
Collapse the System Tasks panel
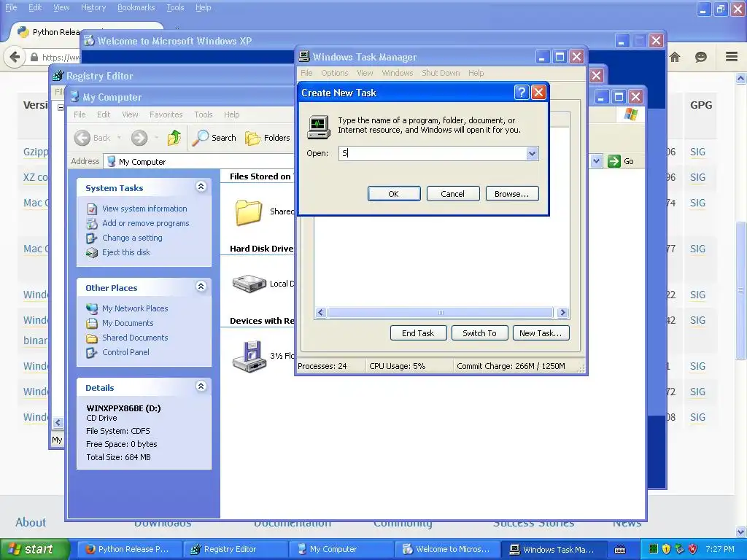[201, 187]
